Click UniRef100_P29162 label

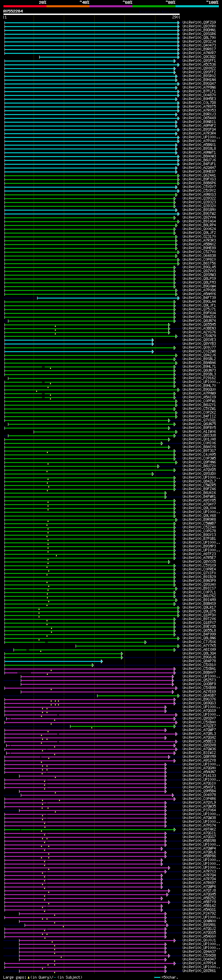click(199, 378)
